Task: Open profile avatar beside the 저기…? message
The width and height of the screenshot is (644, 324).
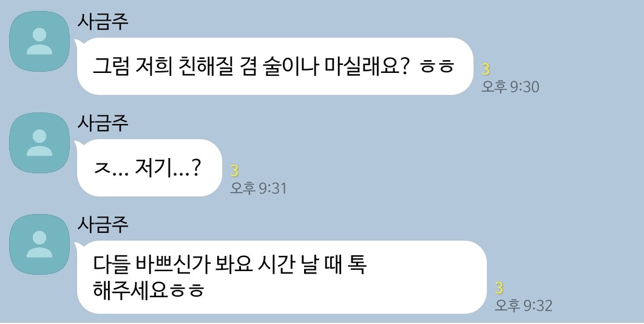Action: (x=39, y=143)
